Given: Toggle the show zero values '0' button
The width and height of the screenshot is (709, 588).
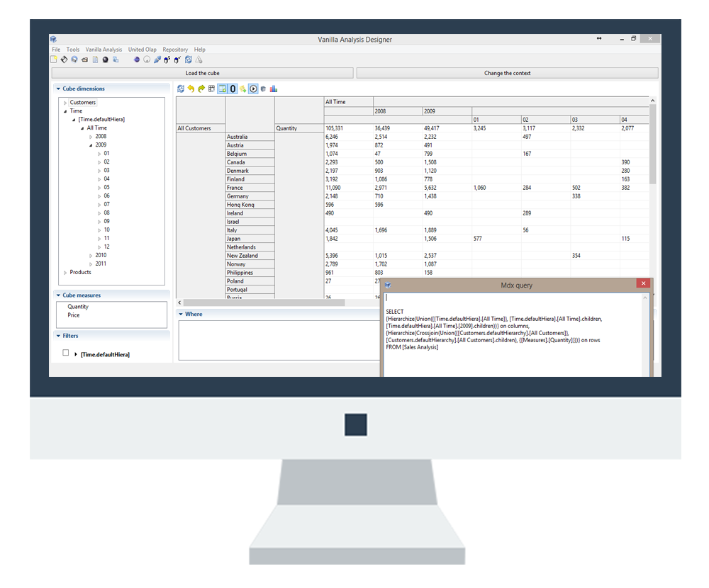Looking at the screenshot, I should point(233,89).
